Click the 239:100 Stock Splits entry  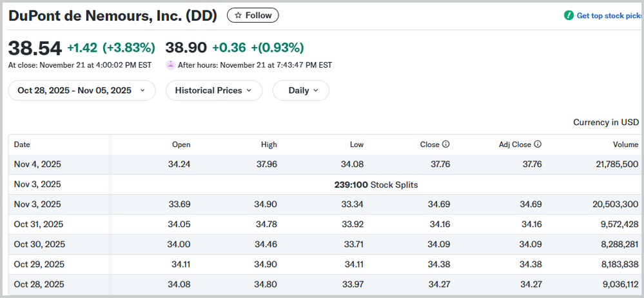click(x=376, y=184)
